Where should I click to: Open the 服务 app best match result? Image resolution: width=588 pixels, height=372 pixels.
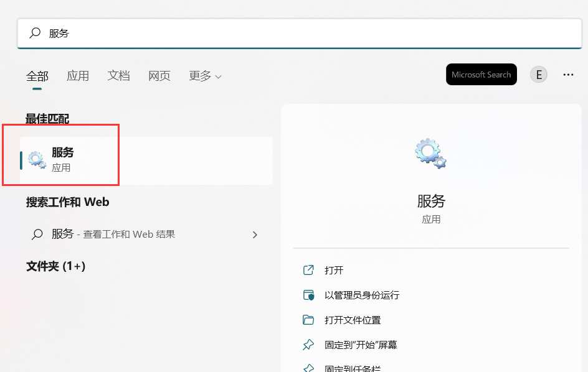point(146,160)
